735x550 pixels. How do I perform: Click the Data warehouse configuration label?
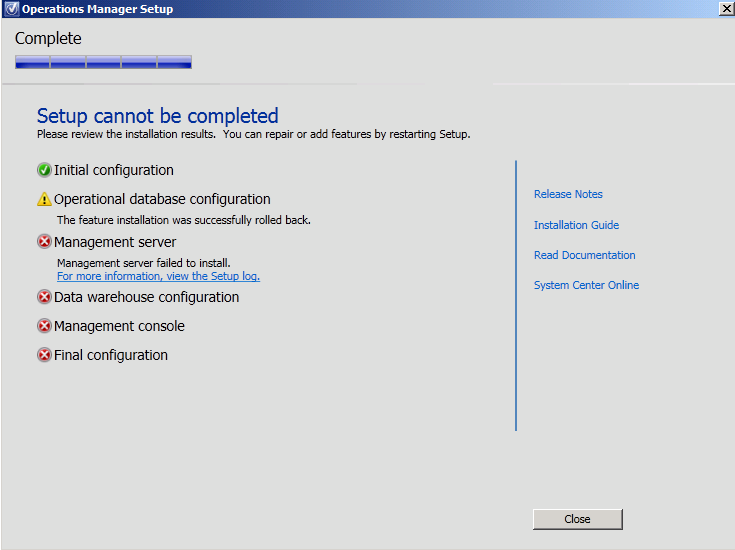click(x=146, y=297)
